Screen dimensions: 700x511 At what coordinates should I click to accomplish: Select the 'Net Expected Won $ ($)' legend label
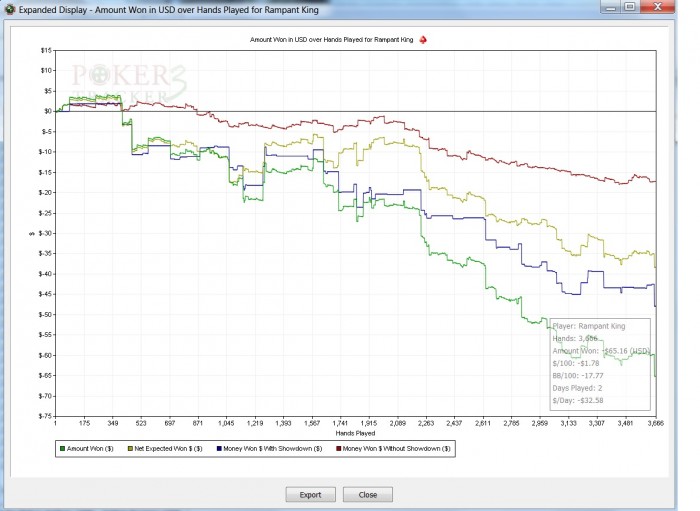coord(168,449)
